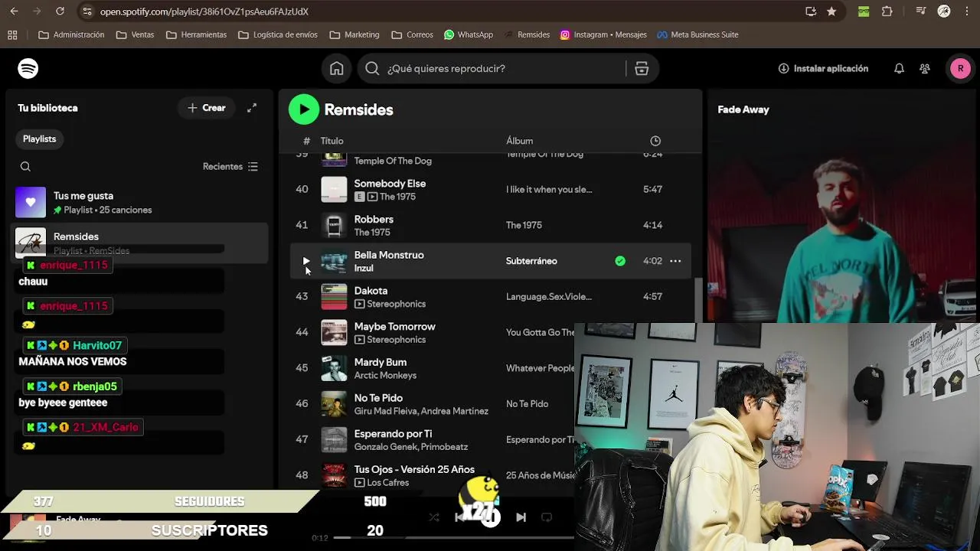Image resolution: width=980 pixels, height=551 pixels.
Task: Toggle saved checkmark for Bella Monstruo
Action: [x=620, y=261]
